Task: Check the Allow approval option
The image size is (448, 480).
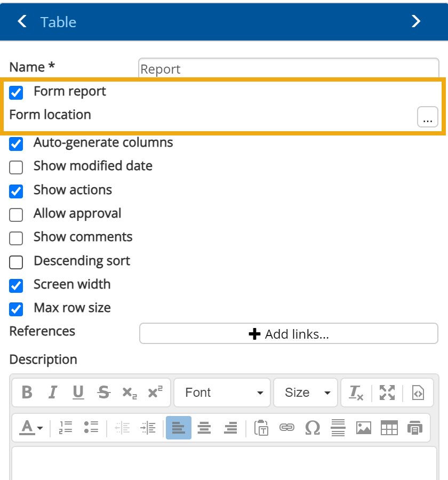Action: point(16,214)
